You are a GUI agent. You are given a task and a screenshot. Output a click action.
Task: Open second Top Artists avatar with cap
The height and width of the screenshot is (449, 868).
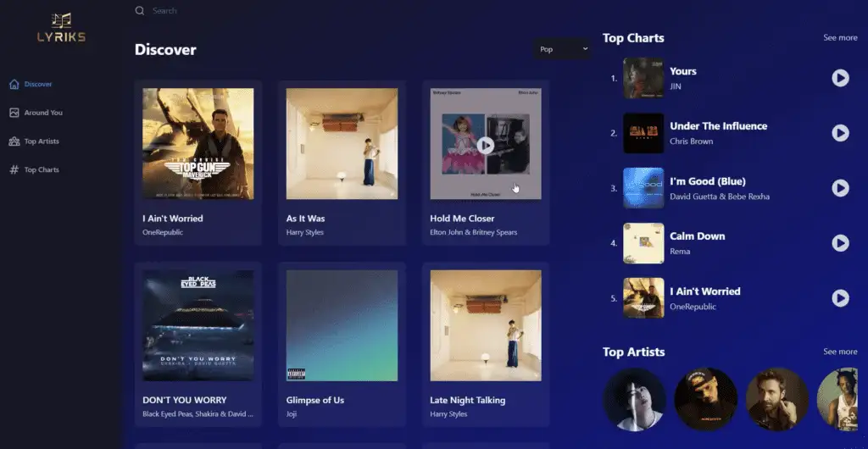[706, 399]
